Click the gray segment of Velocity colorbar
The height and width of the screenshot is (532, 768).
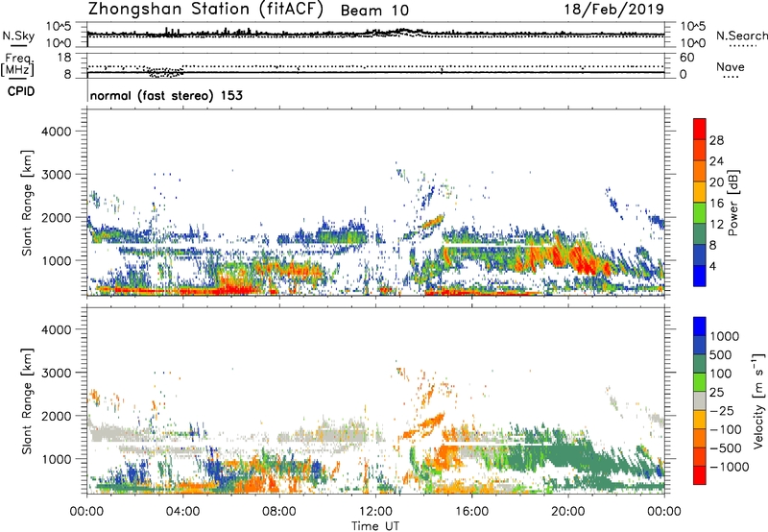[x=700, y=401]
